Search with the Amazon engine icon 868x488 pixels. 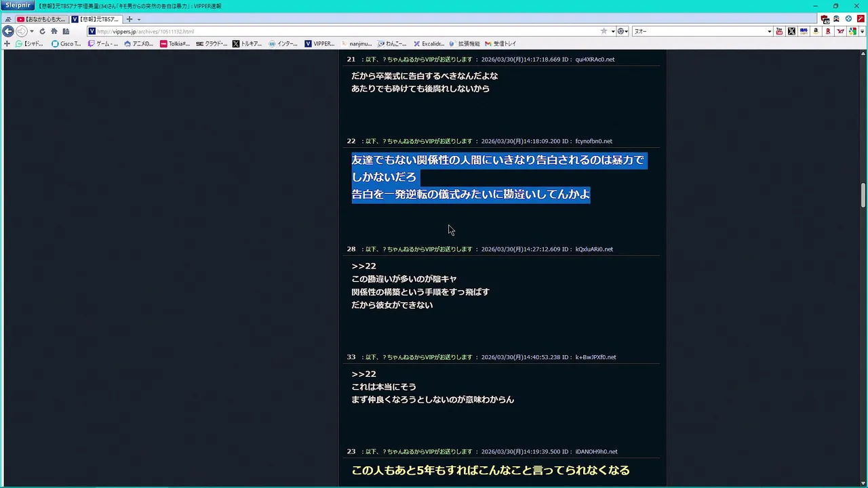click(x=816, y=31)
